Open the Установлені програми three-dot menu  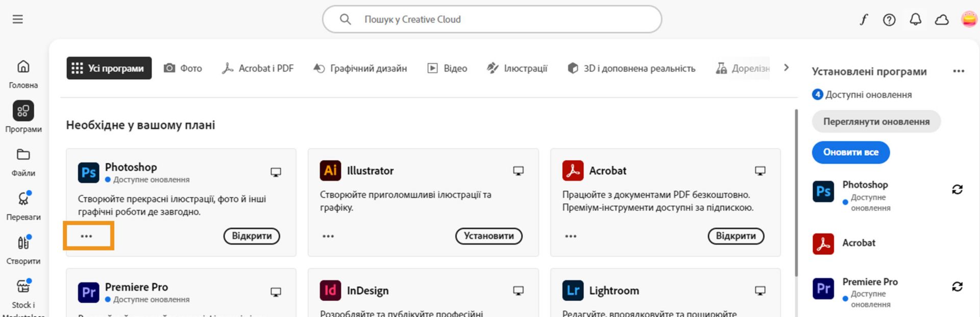pyautogui.click(x=959, y=71)
